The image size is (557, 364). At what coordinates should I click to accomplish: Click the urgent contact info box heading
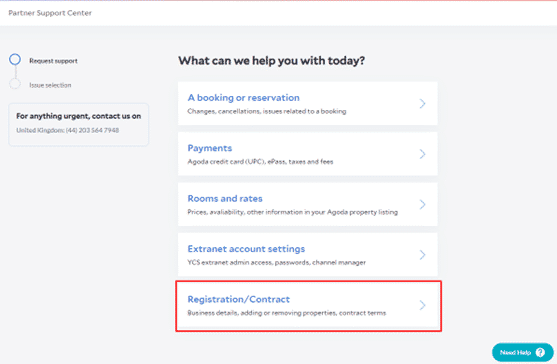coord(79,116)
